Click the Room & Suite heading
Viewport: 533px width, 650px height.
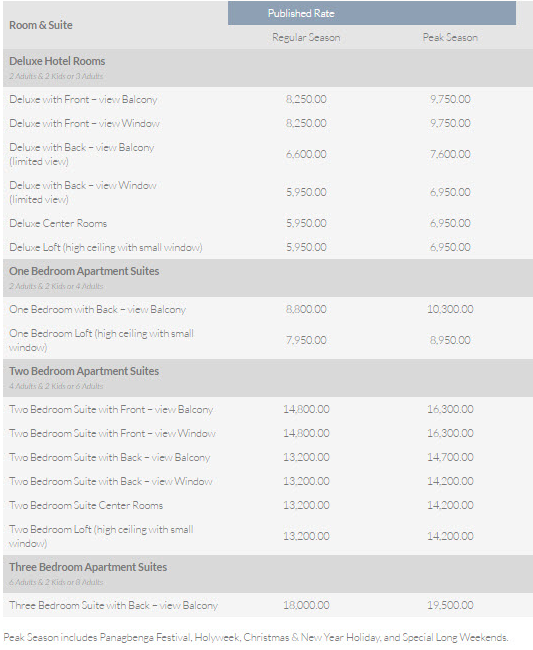point(41,25)
